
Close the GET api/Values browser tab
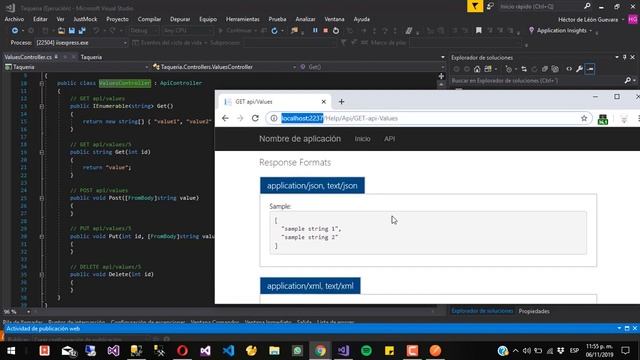[324, 102]
